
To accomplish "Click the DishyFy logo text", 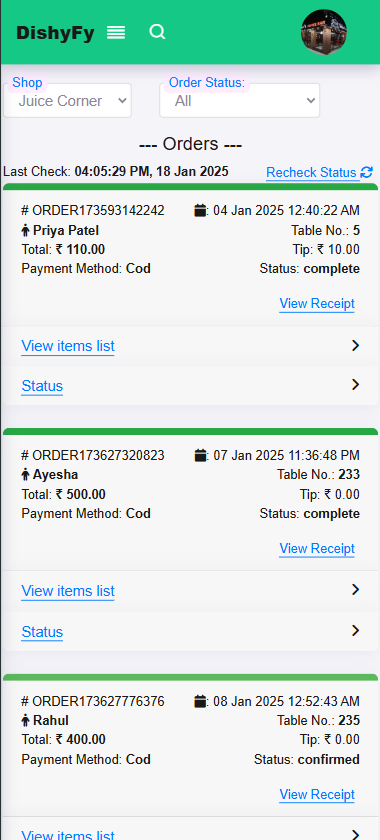I will 55,33.
